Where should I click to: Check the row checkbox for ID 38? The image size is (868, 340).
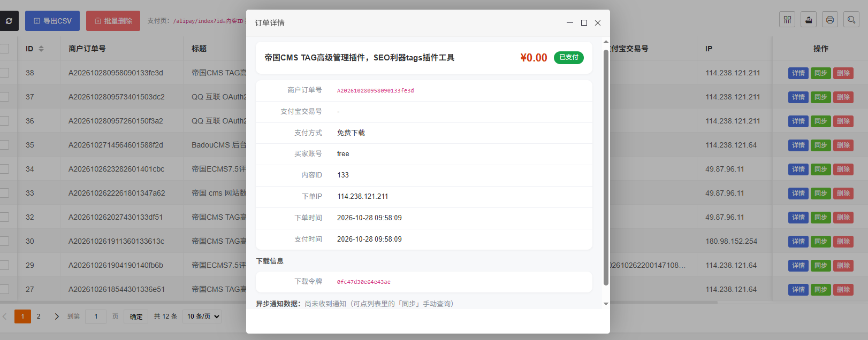click(x=4, y=73)
